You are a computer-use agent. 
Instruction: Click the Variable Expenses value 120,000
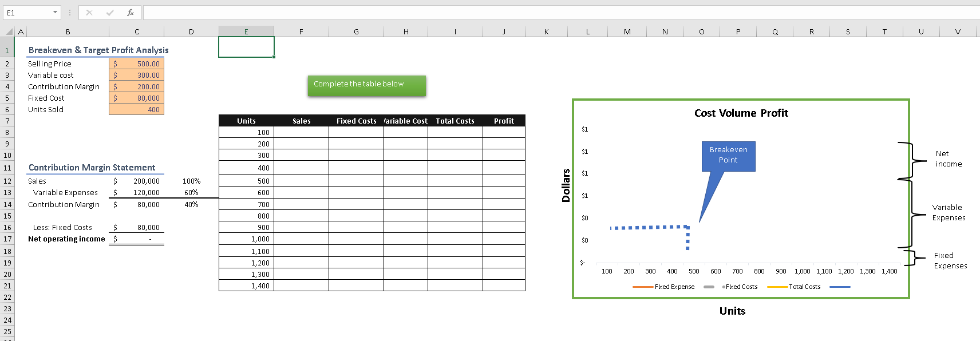coord(136,193)
